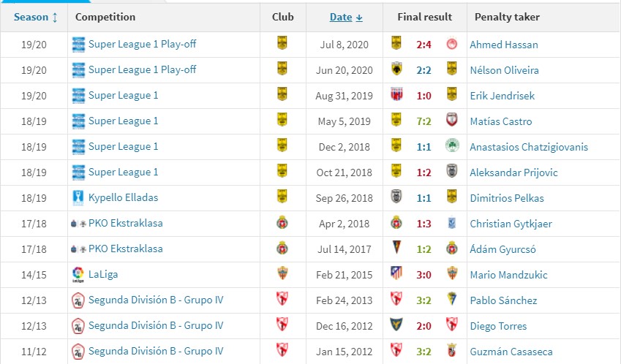Click club crest in the 14/15 season row
Screen dimensions: 621x364
point(282,273)
